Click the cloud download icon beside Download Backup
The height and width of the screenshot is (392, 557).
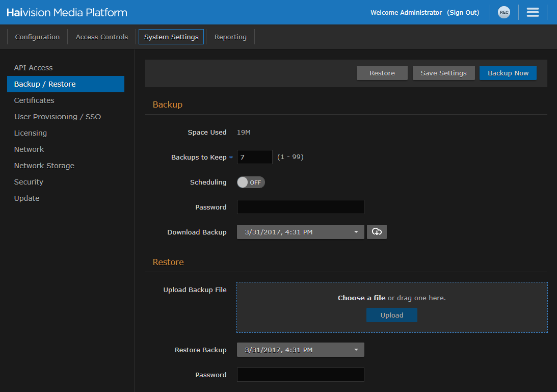377,231
